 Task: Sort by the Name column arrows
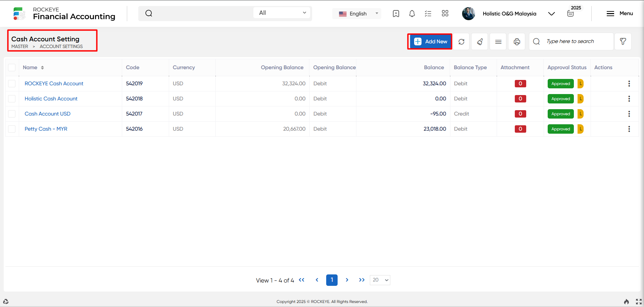42,68
